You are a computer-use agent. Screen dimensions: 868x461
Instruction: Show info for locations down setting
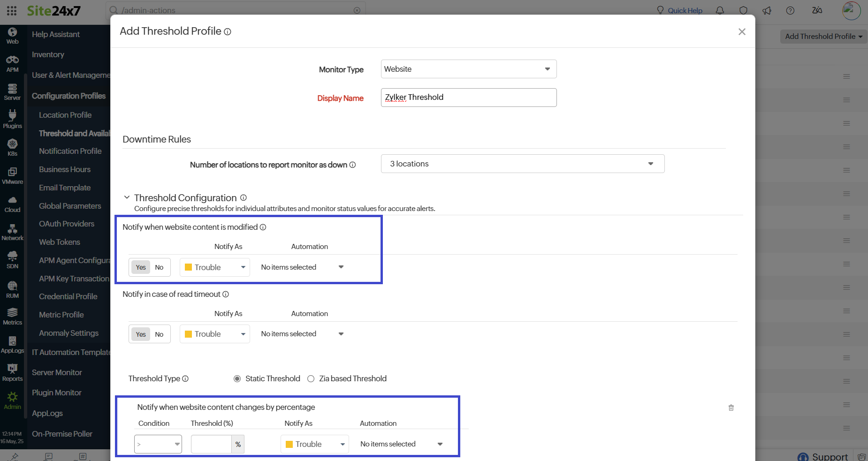click(353, 165)
